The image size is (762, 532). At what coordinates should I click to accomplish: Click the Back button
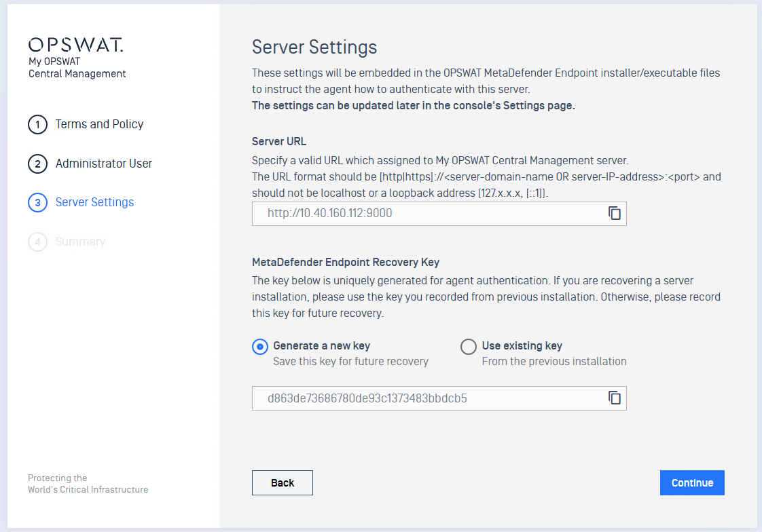pyautogui.click(x=283, y=483)
